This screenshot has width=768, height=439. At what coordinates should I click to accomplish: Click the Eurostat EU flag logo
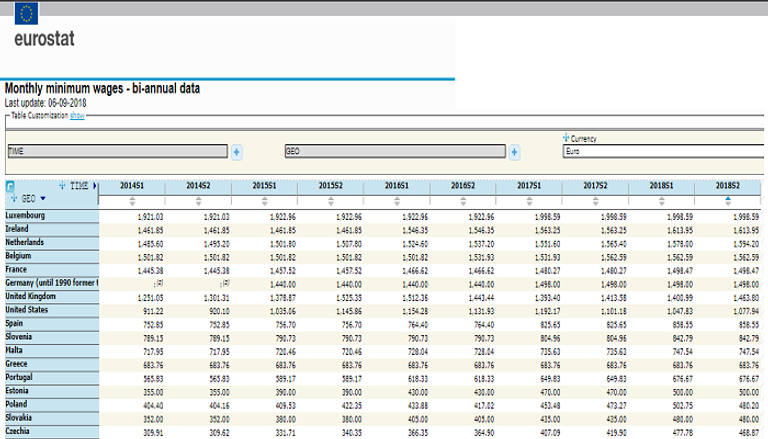coord(27,13)
